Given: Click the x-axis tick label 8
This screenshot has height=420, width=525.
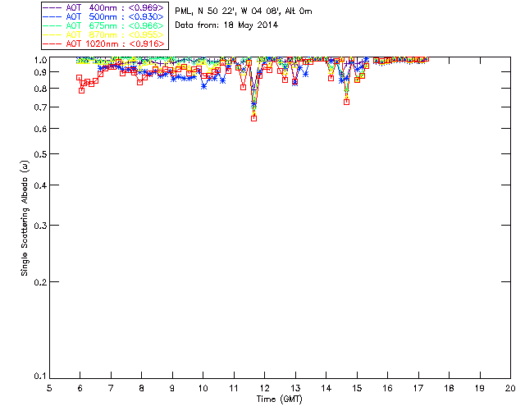Looking at the screenshot, I should [142, 388].
